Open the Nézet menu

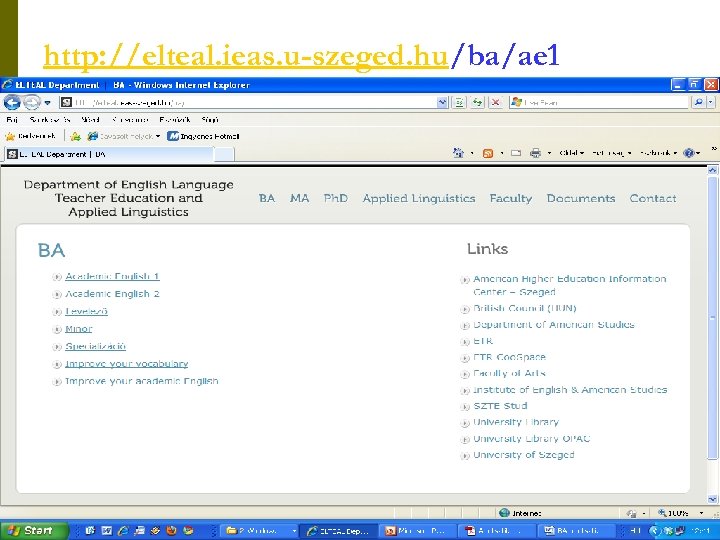tap(90, 120)
